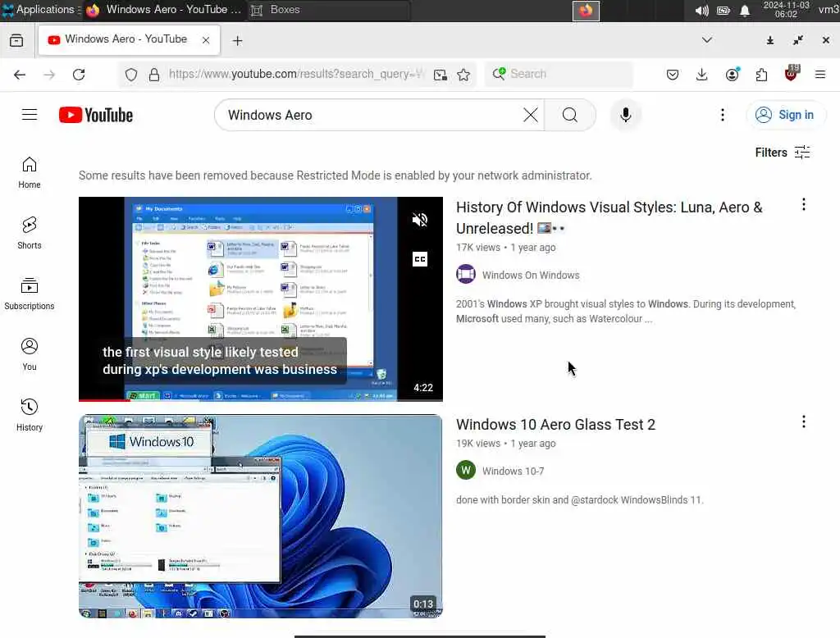Expand the list all tabs chevron
The height and width of the screenshot is (638, 840).
(707, 40)
